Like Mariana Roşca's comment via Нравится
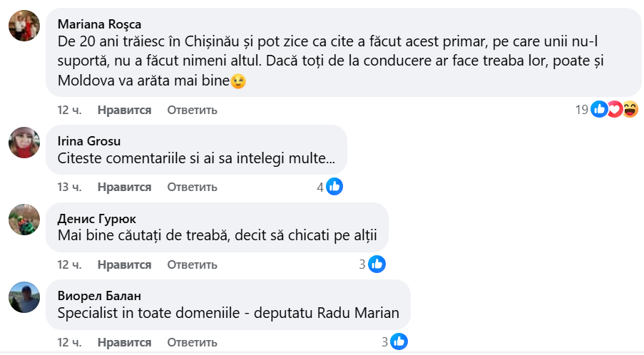The image size is (644, 355). pos(124,110)
